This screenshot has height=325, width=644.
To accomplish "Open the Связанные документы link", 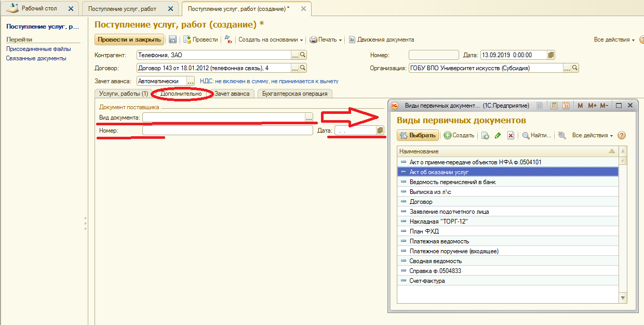I will [36, 58].
